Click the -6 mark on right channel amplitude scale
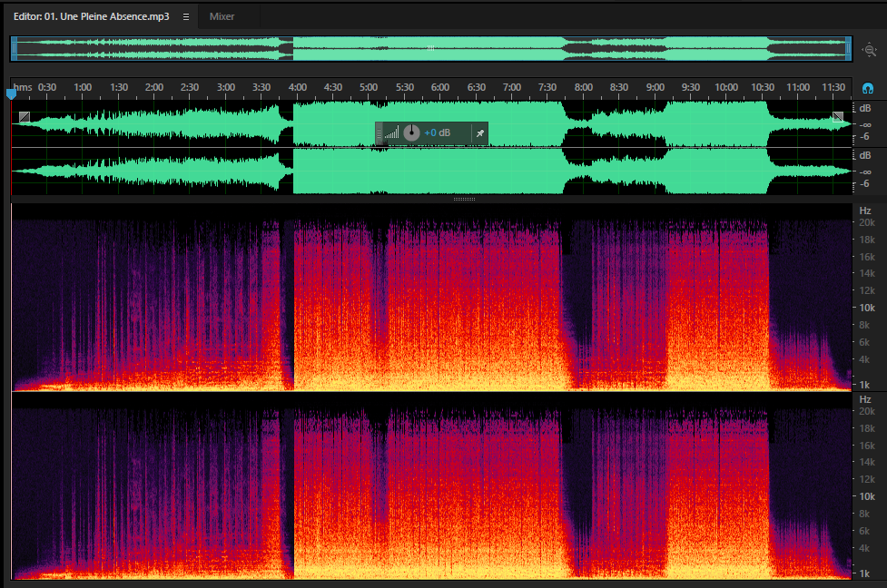The height and width of the screenshot is (588, 887). [x=864, y=183]
